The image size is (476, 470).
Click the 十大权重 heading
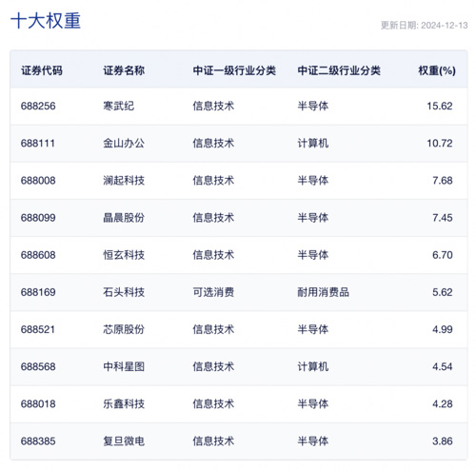click(46, 21)
